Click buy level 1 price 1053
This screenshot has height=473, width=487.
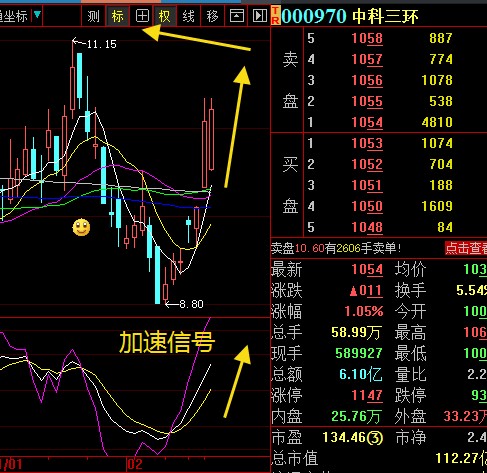[367, 143]
